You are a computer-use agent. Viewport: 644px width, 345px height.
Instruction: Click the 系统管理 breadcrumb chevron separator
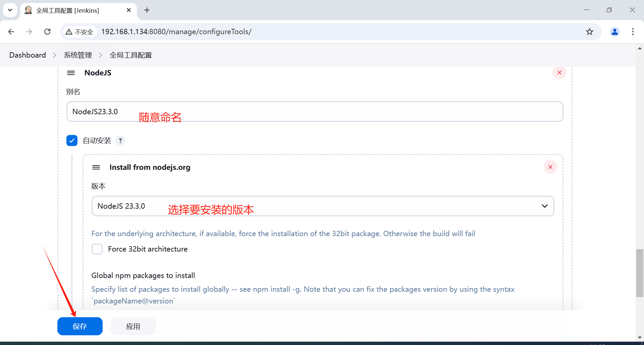coord(100,55)
